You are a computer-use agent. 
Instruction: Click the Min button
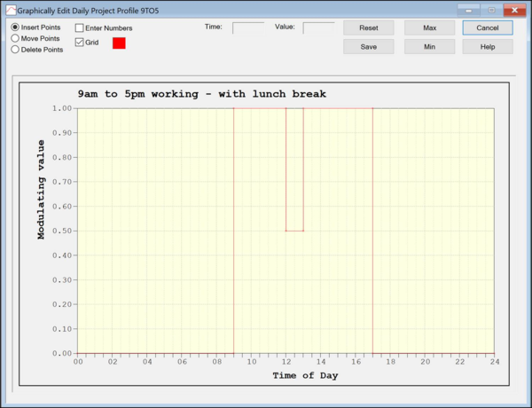(429, 46)
